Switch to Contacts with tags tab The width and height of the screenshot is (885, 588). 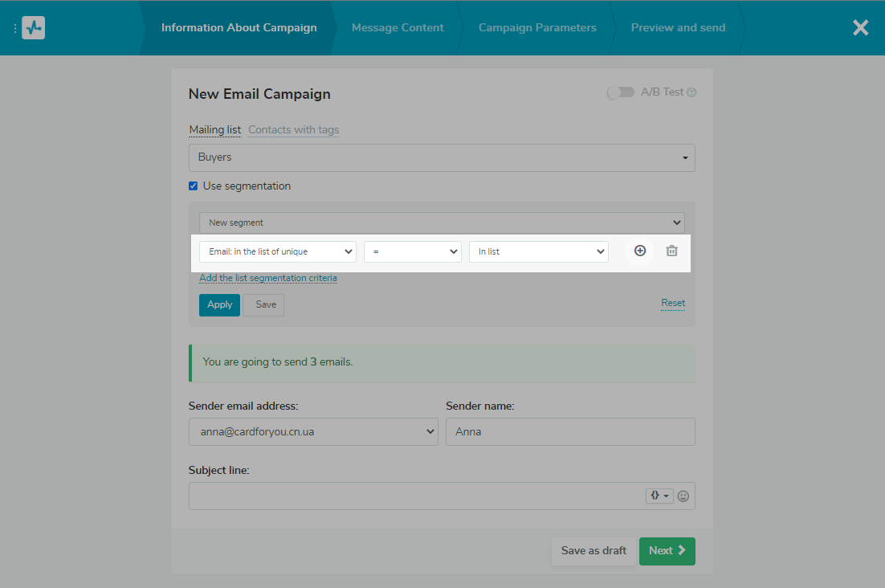(293, 129)
